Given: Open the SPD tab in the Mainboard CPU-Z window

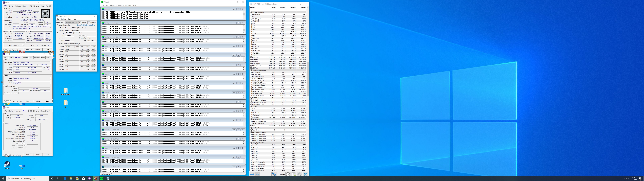Looking at the screenshot, I should (x=31, y=57).
